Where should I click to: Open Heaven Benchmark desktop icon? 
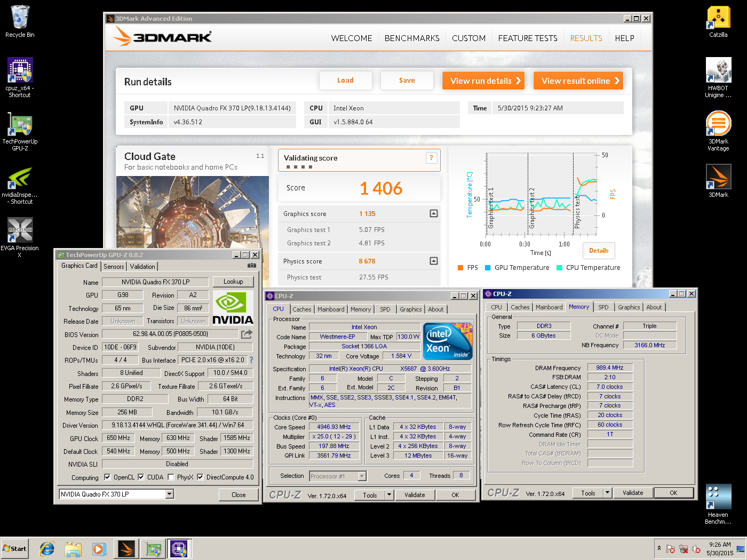718,505
